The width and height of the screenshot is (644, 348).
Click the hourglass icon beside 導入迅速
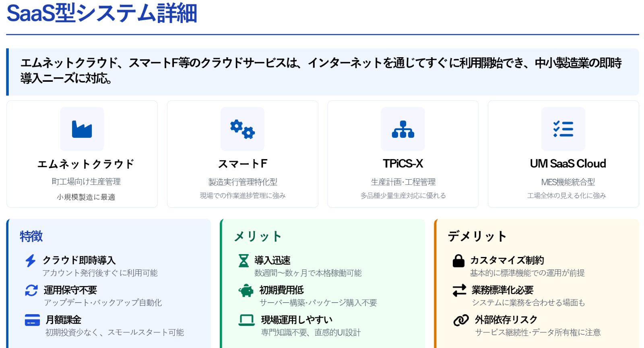[x=244, y=261]
